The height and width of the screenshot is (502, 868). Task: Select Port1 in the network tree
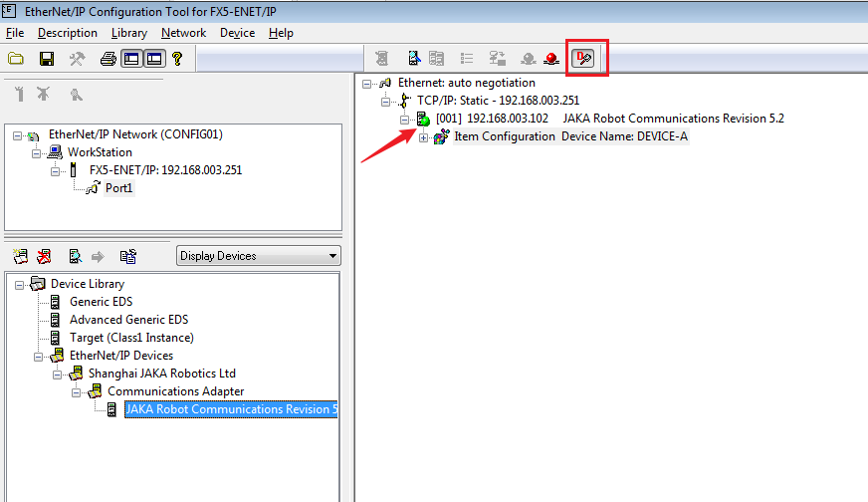pyautogui.click(x=119, y=188)
